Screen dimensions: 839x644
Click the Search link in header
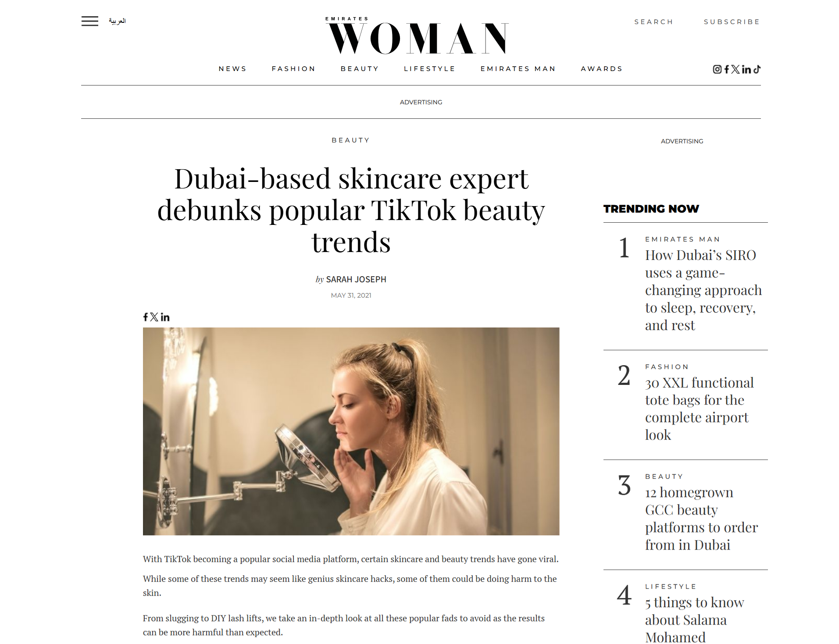point(653,22)
